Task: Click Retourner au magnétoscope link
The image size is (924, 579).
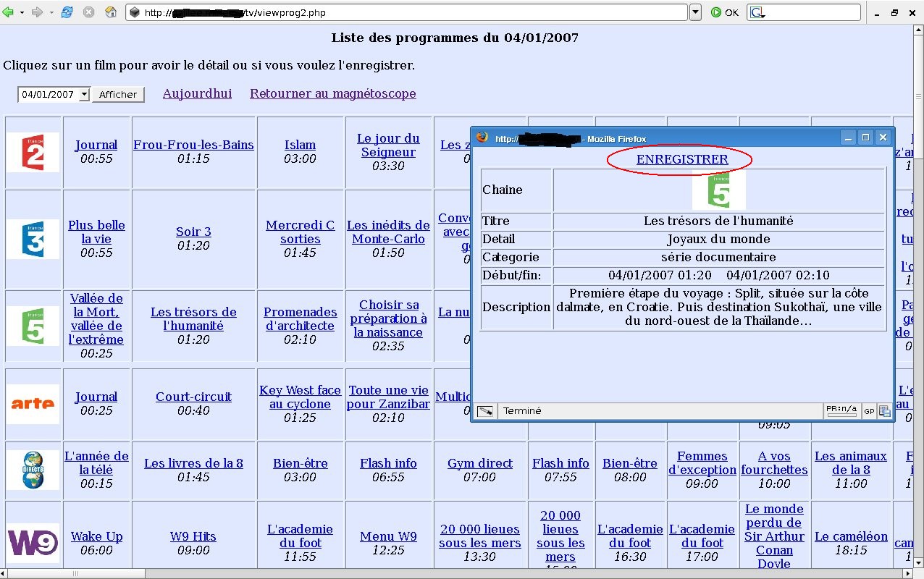Action: click(332, 93)
